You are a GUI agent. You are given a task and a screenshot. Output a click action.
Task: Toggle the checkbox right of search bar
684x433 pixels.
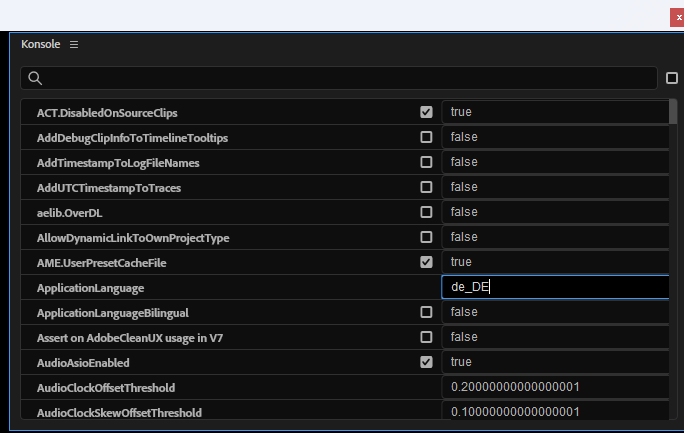click(672, 78)
